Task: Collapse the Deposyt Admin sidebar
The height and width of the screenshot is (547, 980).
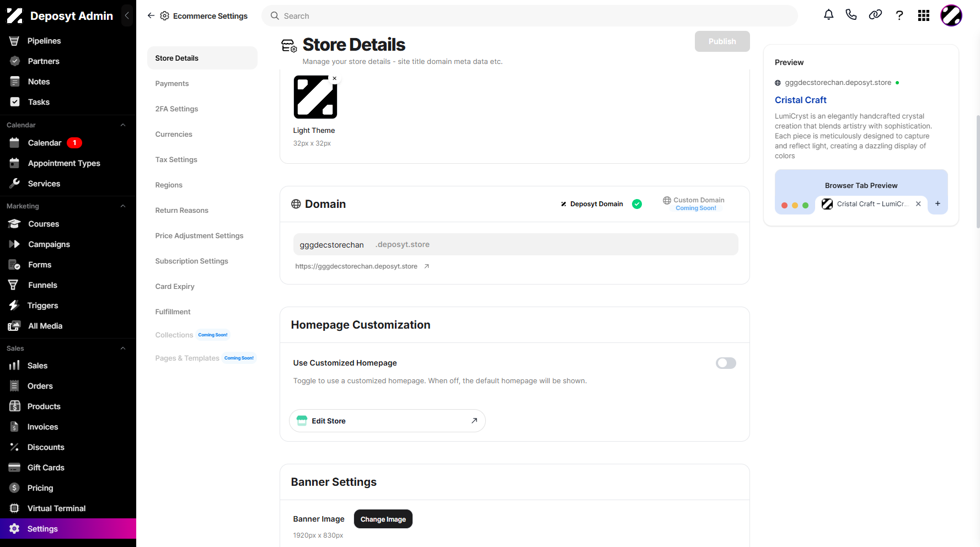Action: (x=127, y=15)
